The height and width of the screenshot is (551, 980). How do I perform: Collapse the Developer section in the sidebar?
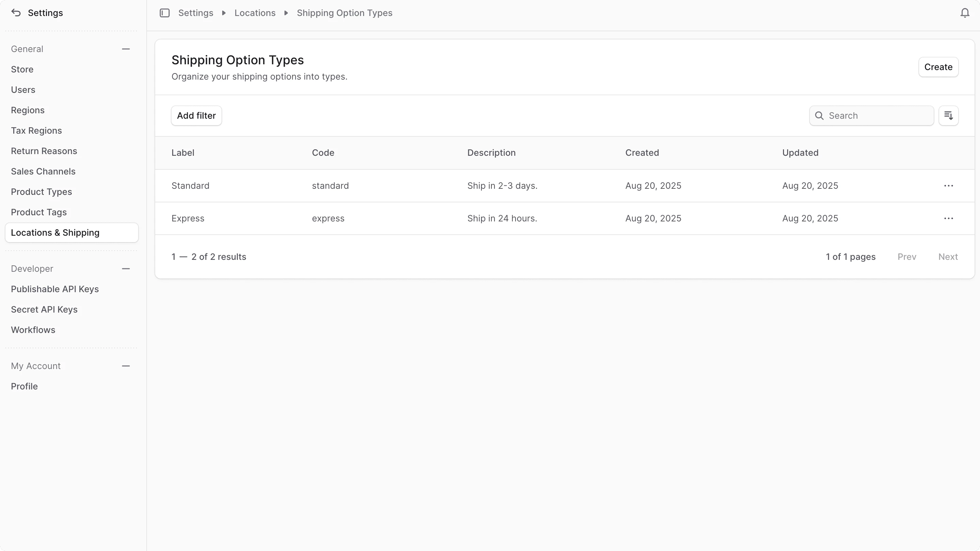126,268
